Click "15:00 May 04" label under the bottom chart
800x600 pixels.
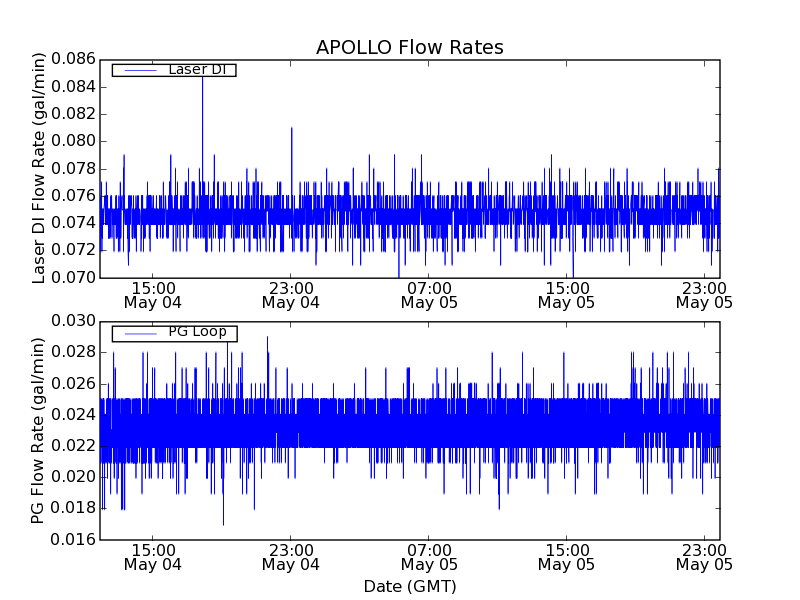point(152,556)
